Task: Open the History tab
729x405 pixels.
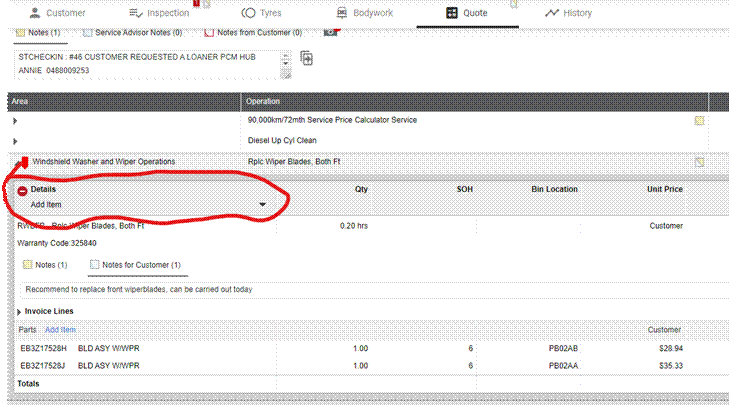Action: 569,13
